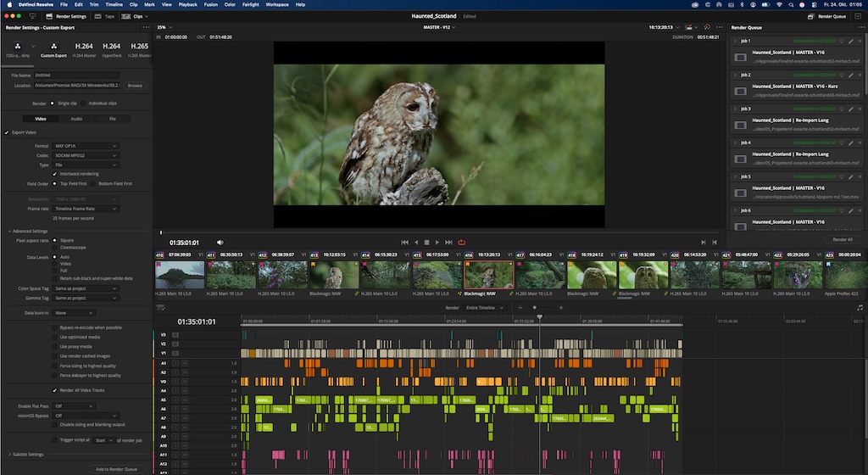The height and width of the screenshot is (475, 868).
Task: Mute audio track A1
Action: (x=184, y=363)
